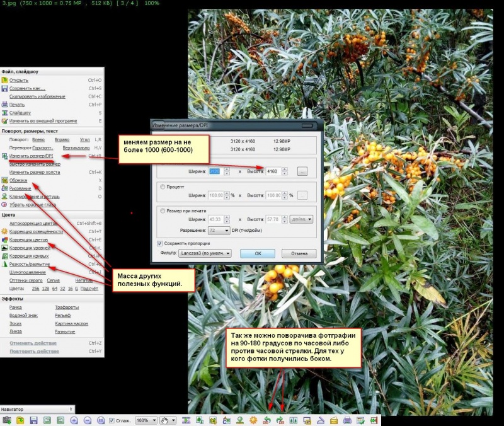This screenshot has width=504, height=426.
Task: Toggle the Сглаж. smoothing checkbox
Action: tap(112, 420)
